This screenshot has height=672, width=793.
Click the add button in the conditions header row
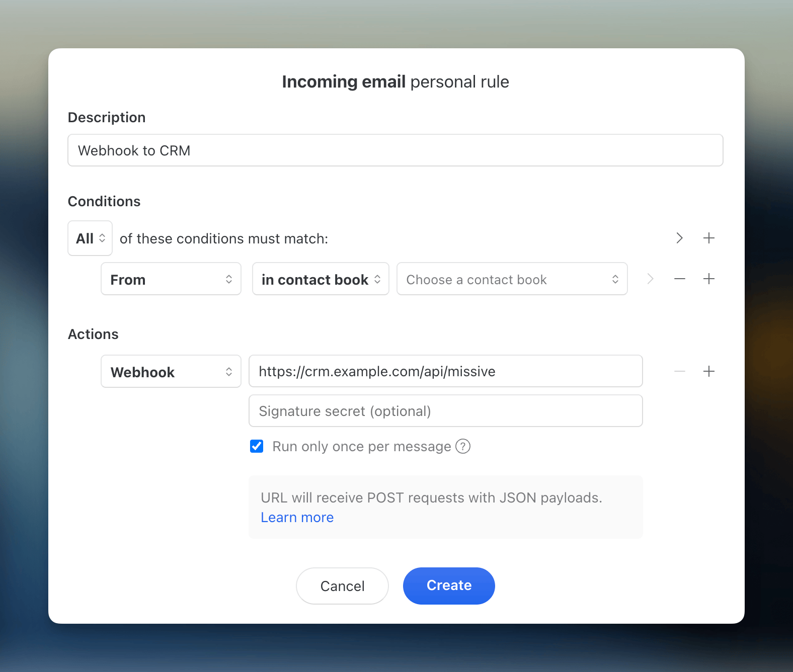tap(708, 238)
